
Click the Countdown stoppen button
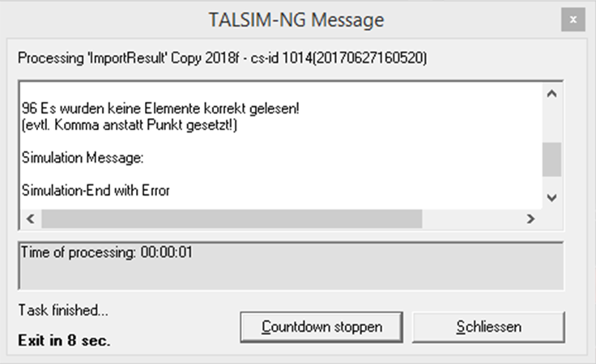click(321, 327)
